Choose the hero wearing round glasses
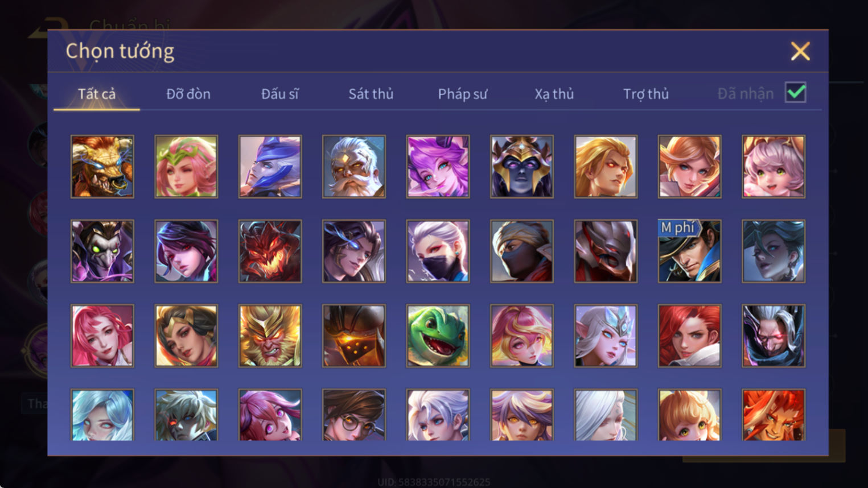 point(354,415)
